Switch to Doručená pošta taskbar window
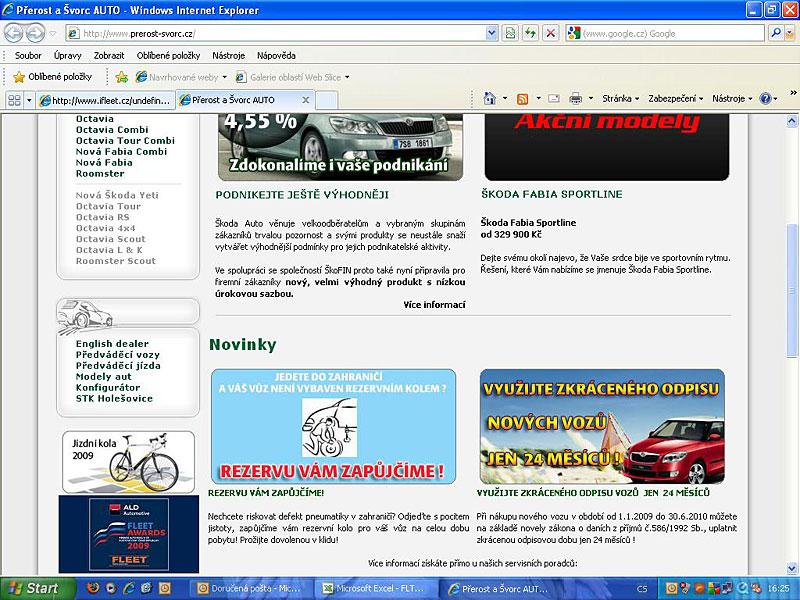The image size is (800, 600). (x=249, y=589)
